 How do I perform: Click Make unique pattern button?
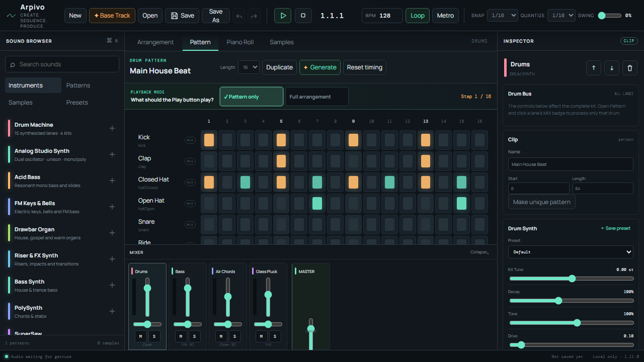pos(541,202)
